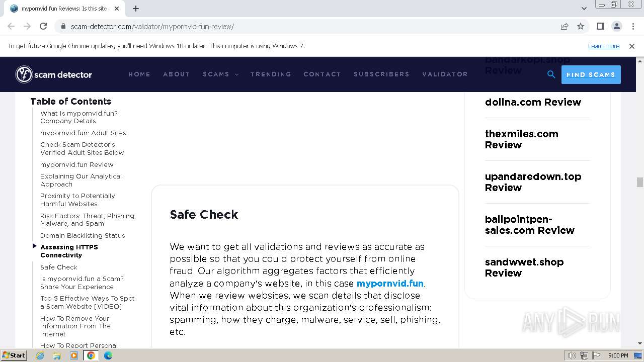644x362 pixels.
Task: Click the browser back arrow
Action: (x=11, y=26)
